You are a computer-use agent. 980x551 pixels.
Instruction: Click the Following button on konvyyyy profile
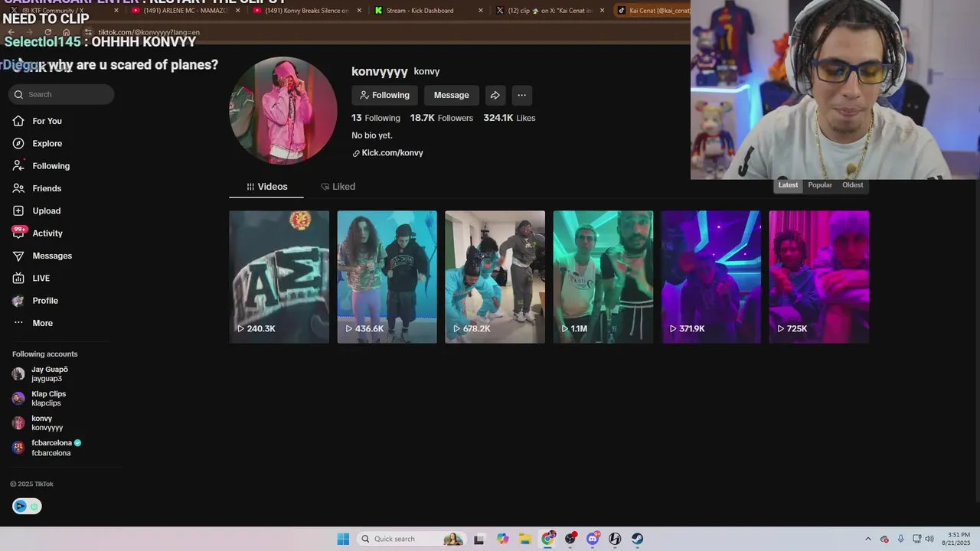(x=384, y=95)
